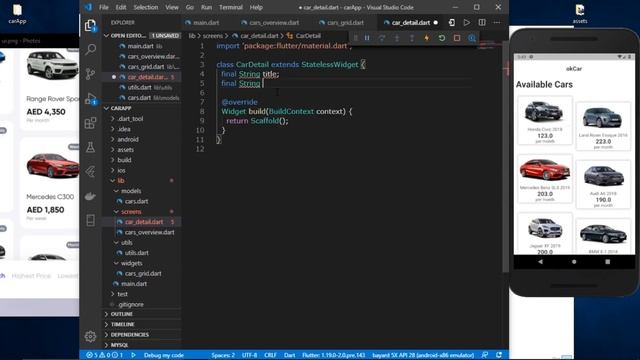Pause the debug session

pos(367,38)
